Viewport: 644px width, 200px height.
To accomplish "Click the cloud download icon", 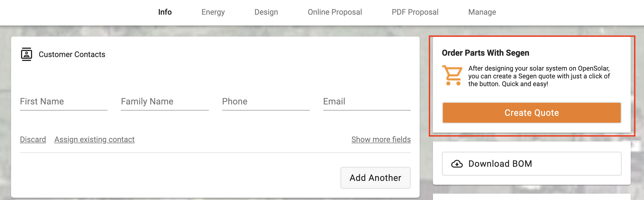I will (457, 164).
